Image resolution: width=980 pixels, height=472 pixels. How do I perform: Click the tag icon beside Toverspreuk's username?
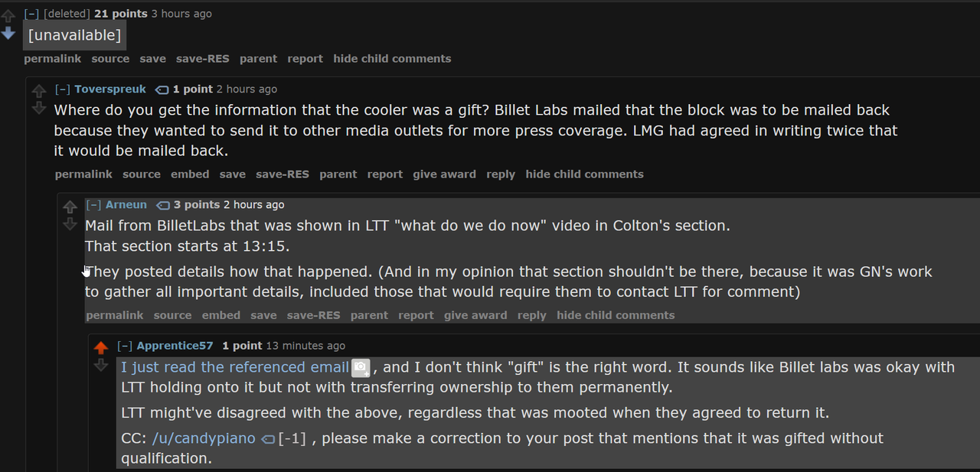click(x=162, y=90)
